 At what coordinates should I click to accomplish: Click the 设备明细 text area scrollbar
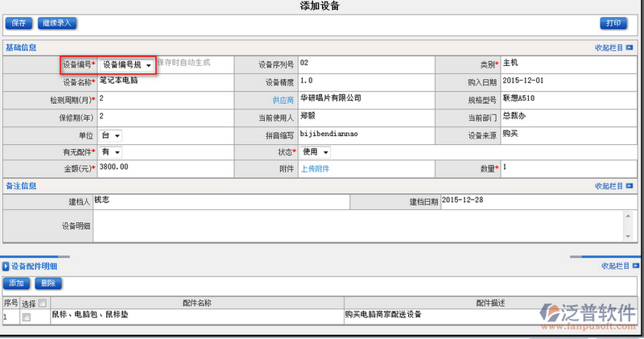click(x=626, y=225)
